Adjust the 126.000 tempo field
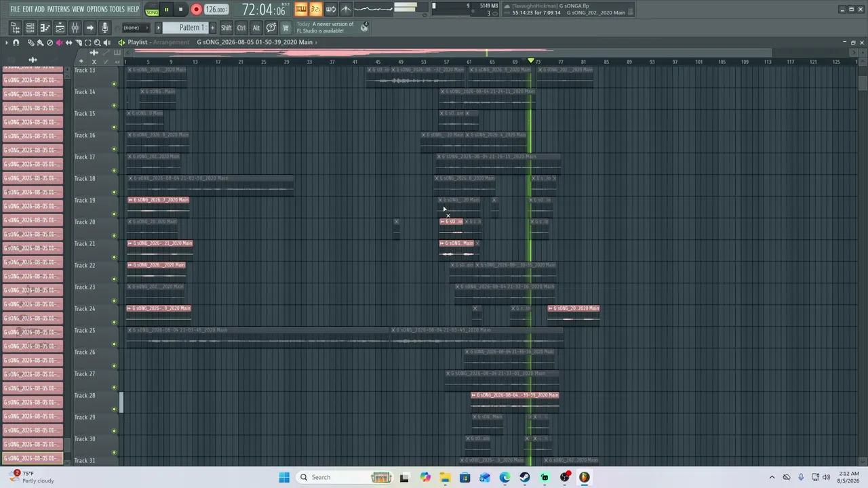 [x=216, y=9]
